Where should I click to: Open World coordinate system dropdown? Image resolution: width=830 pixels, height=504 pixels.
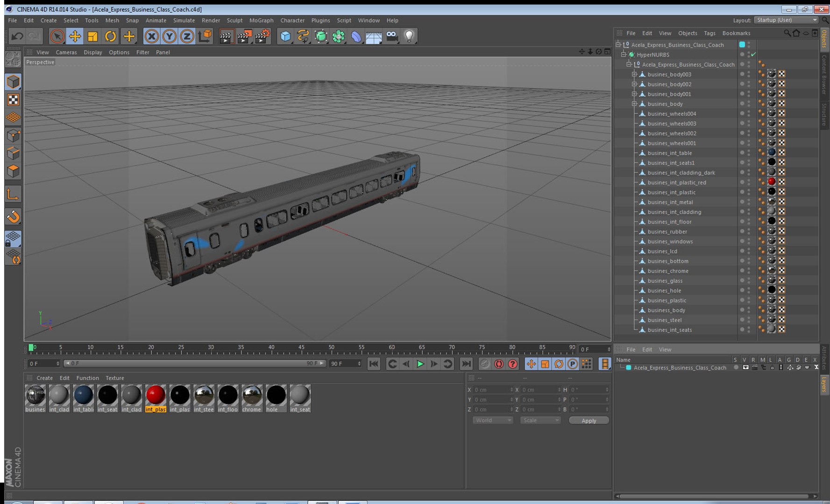[x=493, y=420]
